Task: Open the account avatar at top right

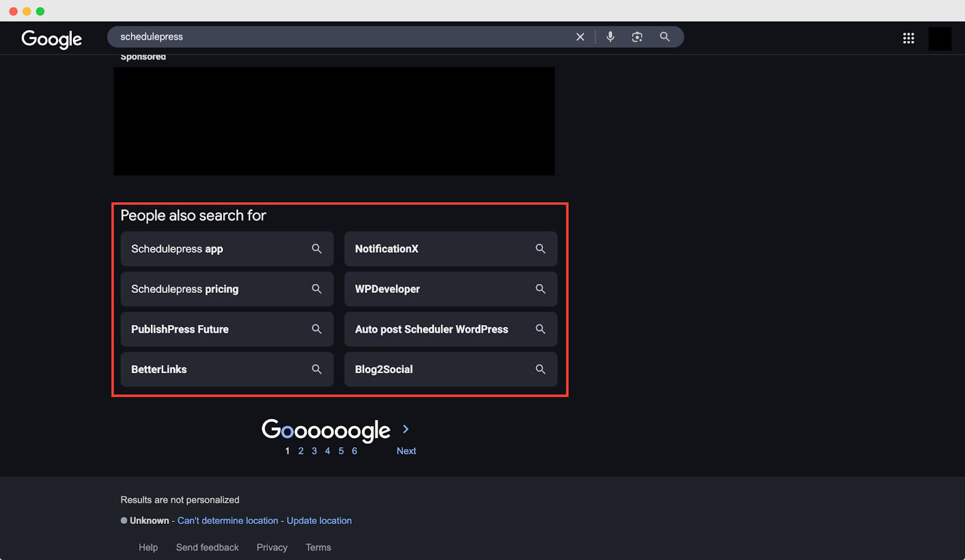Action: 940,39
